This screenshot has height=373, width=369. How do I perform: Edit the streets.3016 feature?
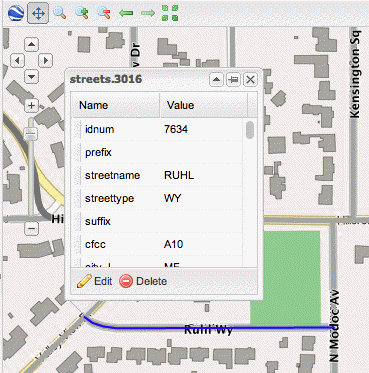point(94,281)
